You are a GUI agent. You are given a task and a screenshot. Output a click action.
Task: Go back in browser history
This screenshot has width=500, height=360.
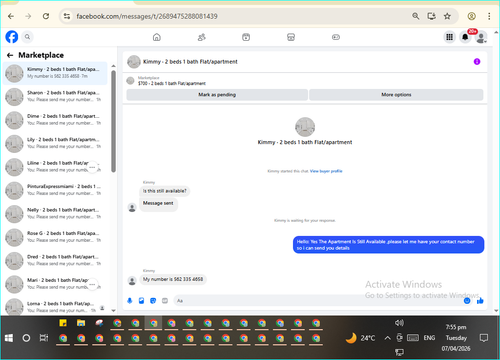point(11,16)
